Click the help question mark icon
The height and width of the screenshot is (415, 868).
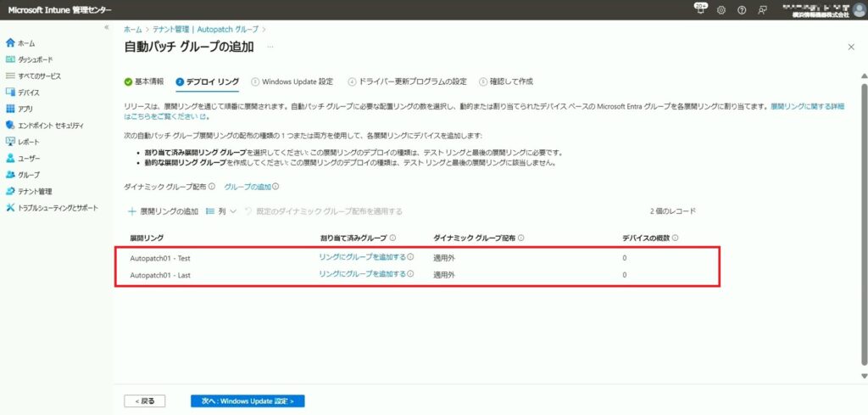[x=742, y=10]
